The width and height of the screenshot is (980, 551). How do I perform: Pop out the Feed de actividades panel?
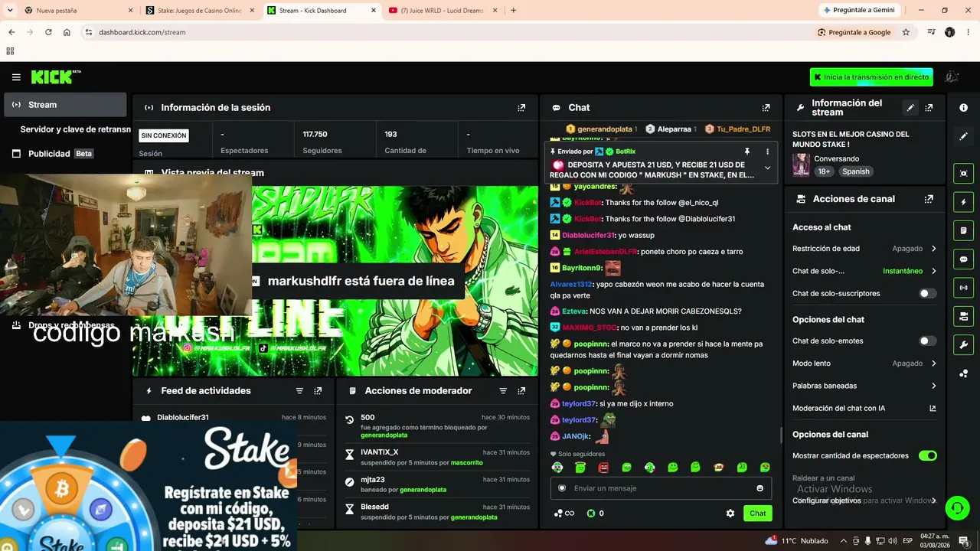pos(318,391)
